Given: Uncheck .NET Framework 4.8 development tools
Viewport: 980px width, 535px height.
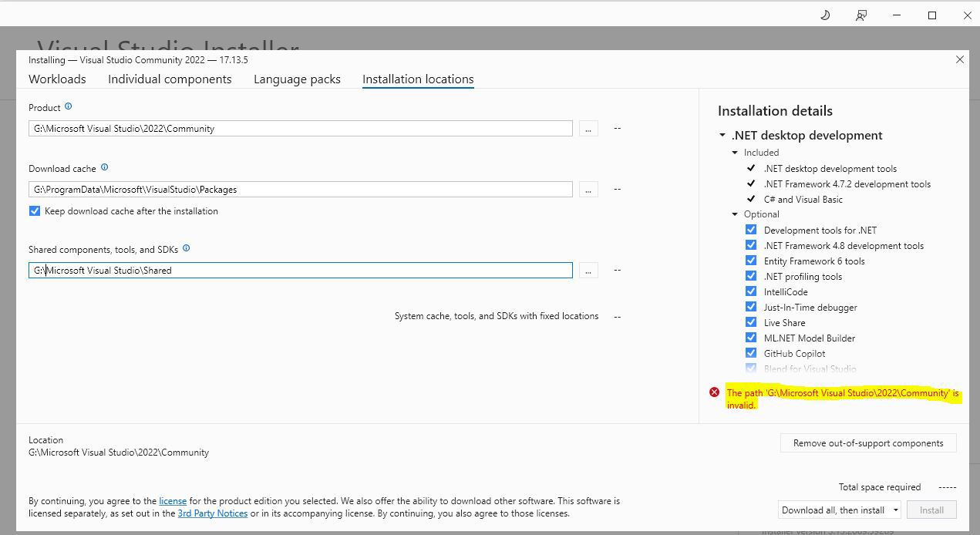Looking at the screenshot, I should coord(751,245).
